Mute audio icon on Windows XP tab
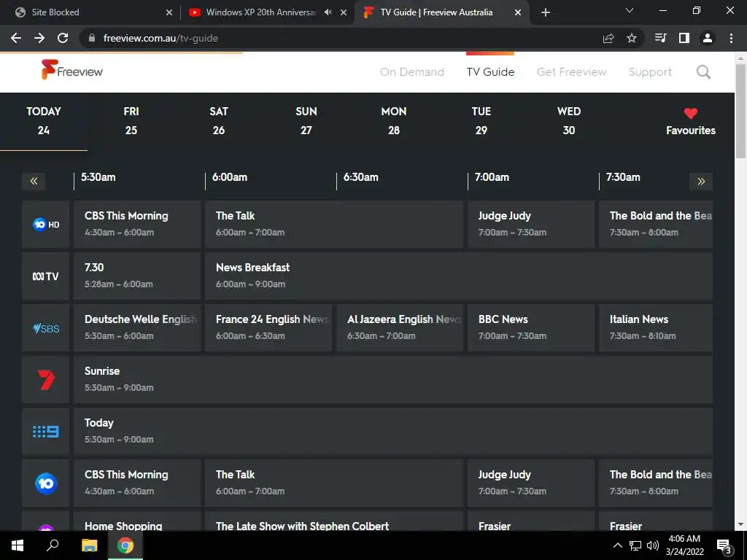The height and width of the screenshot is (560, 747). 328,12
